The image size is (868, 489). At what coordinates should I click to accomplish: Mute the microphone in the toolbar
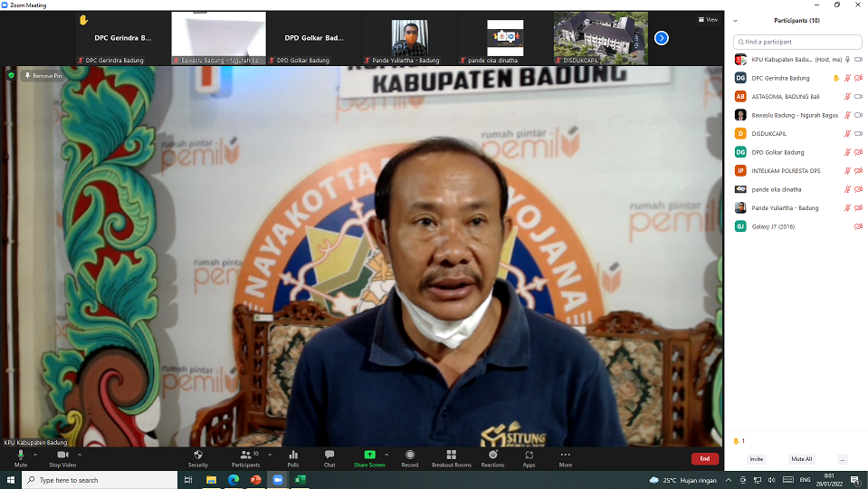[21, 457]
